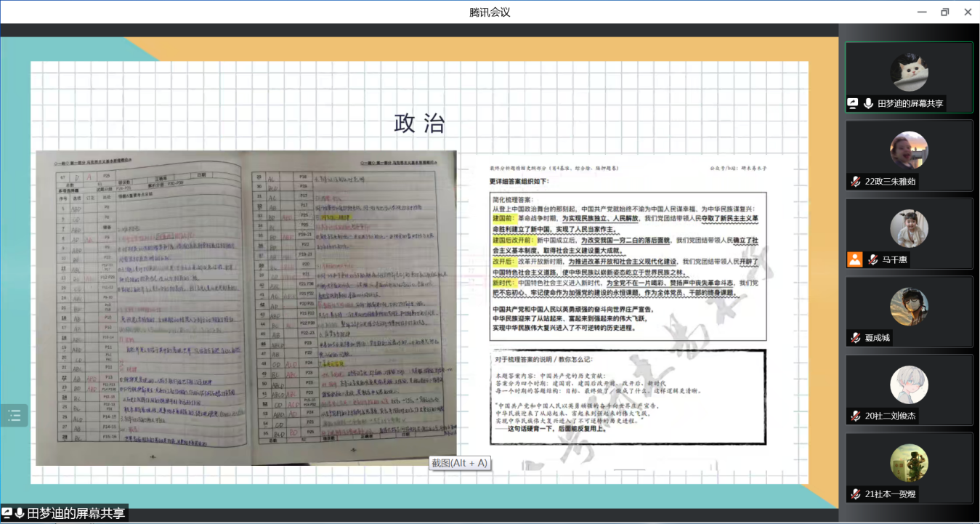
Task: Click muted microphone icon next to 马千惠
Action: 870,259
